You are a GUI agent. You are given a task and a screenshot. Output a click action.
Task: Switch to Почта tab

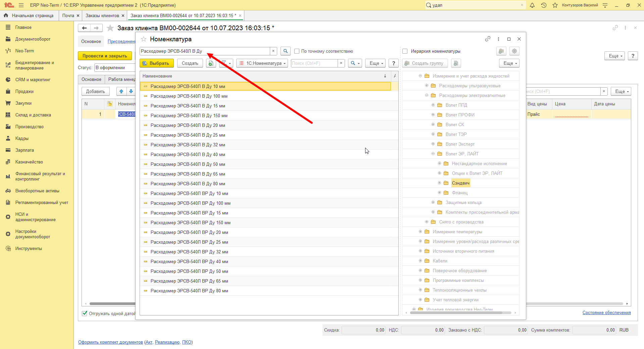[68, 15]
